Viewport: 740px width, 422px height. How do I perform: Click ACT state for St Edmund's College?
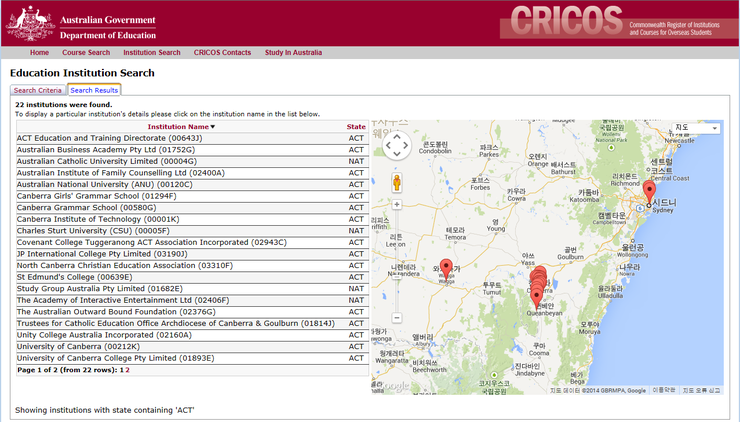[356, 277]
